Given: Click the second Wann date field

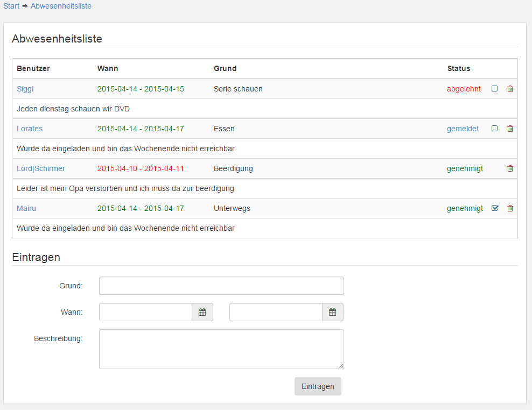Looking at the screenshot, I should [x=276, y=312].
